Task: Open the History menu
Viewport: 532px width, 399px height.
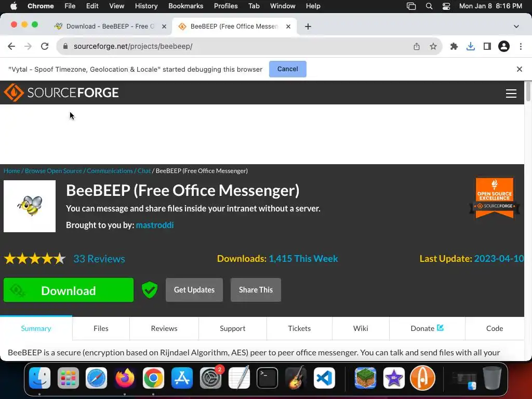Action: pyautogui.click(x=146, y=6)
